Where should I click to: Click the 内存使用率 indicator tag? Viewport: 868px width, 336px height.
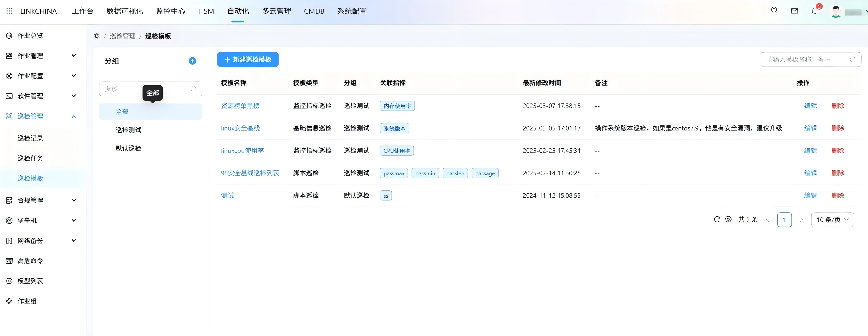397,106
